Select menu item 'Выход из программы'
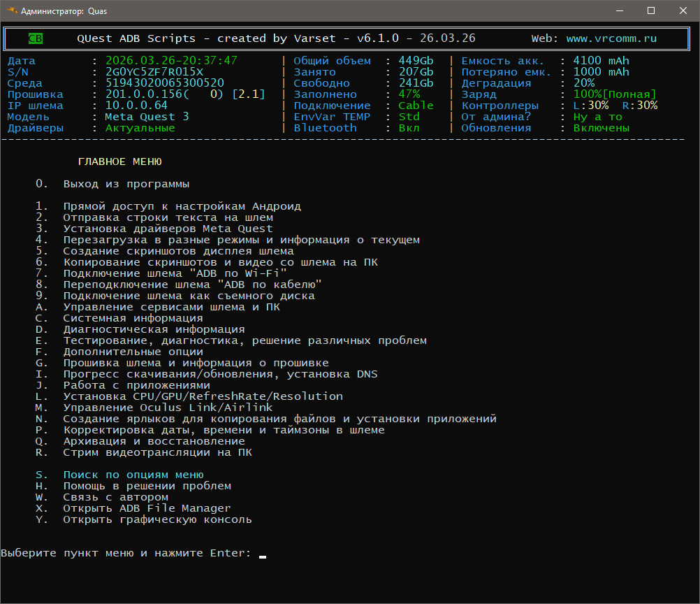Screen dimensions: 700x604 [x=126, y=184]
